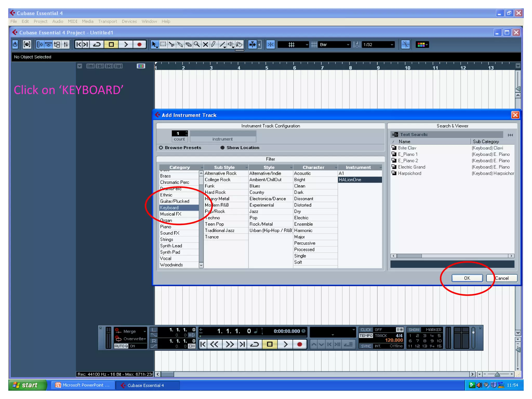
Task: Select the Color bucket tool
Action: 240,45
